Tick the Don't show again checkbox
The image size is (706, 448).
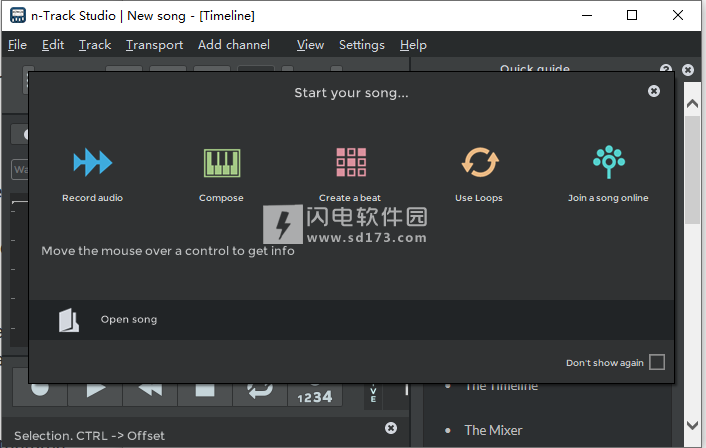pos(657,362)
